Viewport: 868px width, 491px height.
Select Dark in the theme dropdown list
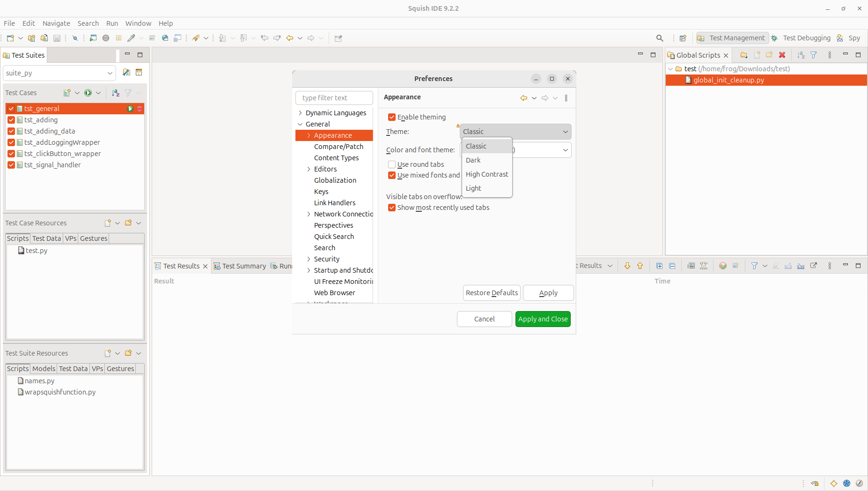[x=487, y=160]
